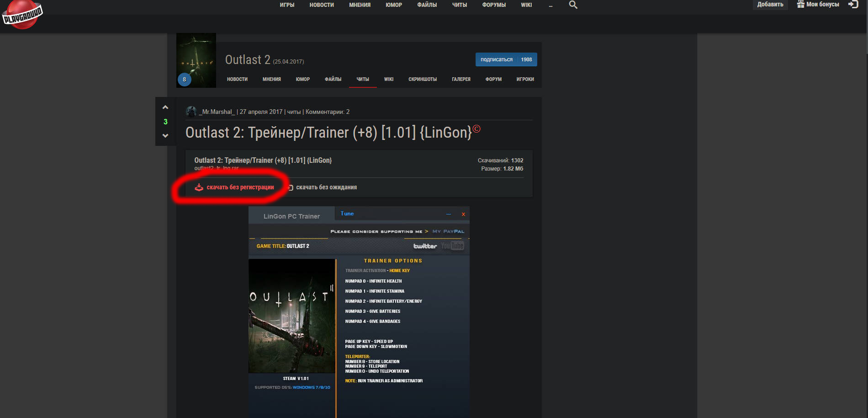Click the _Mr.Marshal_ author avatar

pyautogui.click(x=191, y=112)
